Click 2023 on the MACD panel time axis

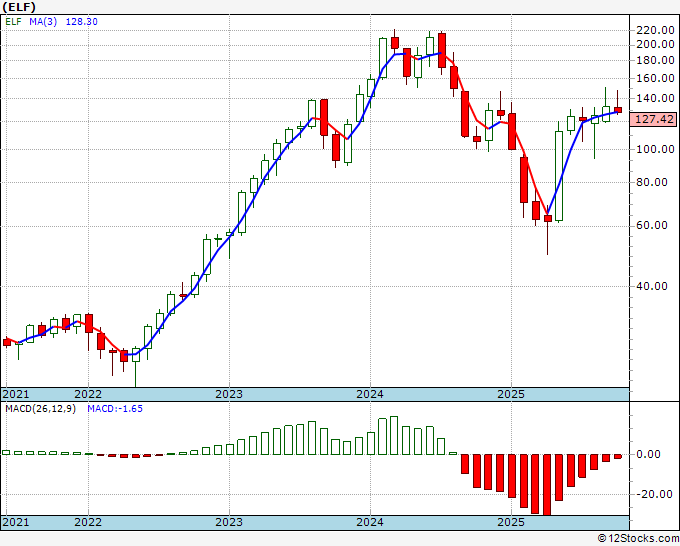pos(229,522)
